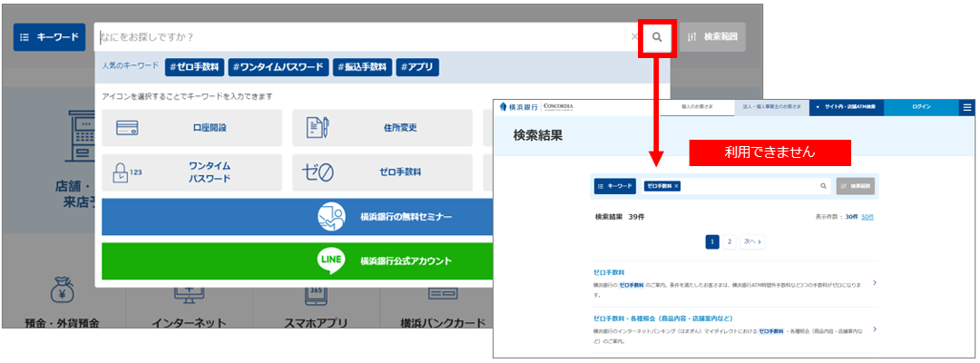Pick the #アプリ popular keyword
Image resolution: width=980 pixels, height=363 pixels.
[417, 67]
